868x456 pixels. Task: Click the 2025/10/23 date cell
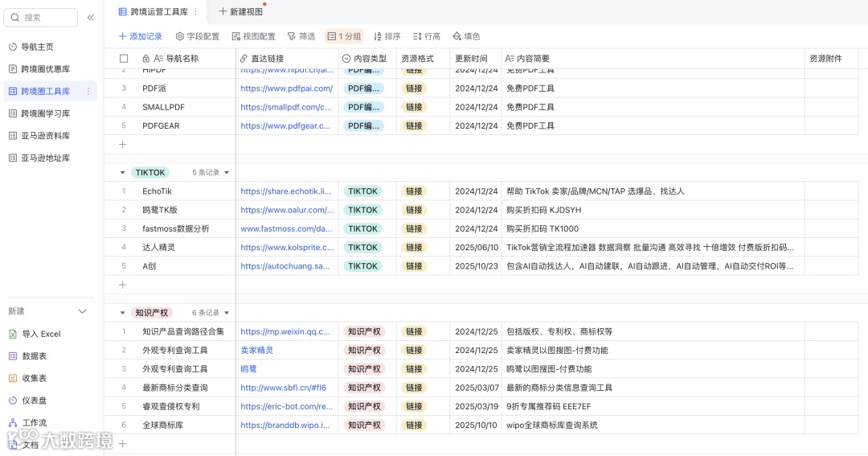477,266
